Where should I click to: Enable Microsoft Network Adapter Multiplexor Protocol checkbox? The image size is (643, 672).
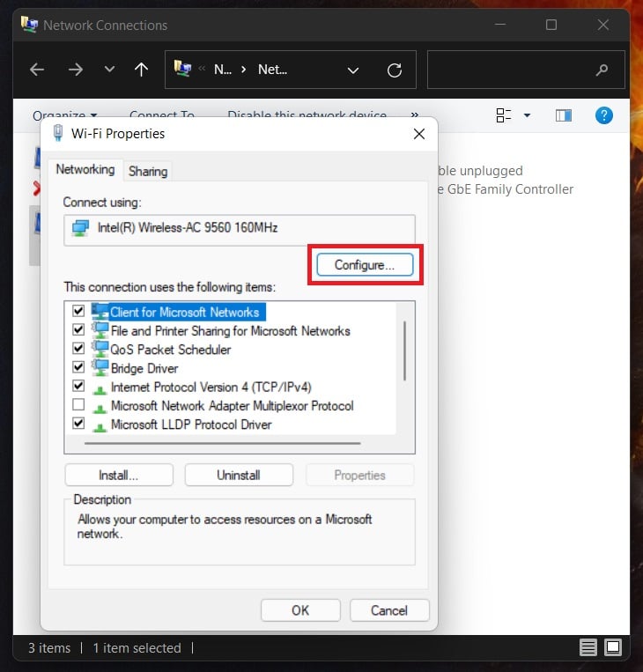tap(78, 404)
